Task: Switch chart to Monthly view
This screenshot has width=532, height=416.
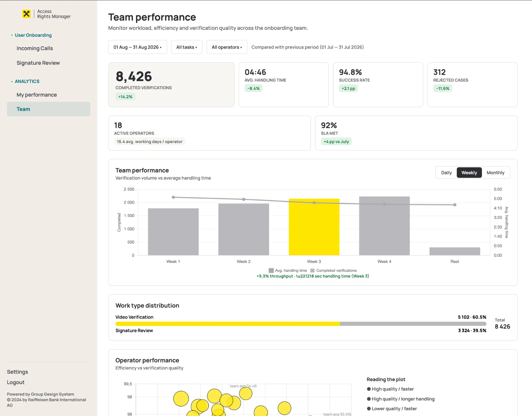Action: pos(495,173)
